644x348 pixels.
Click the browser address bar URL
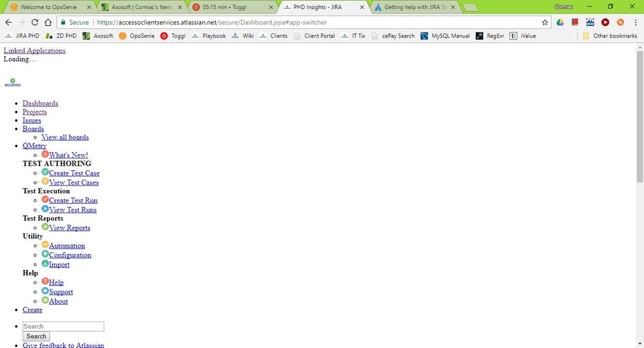point(212,22)
